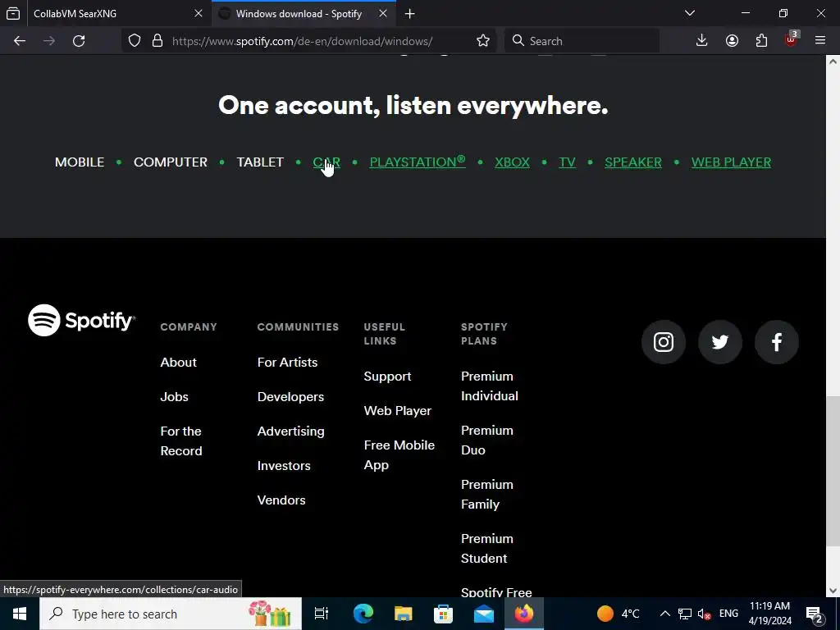Go back with the browser back arrow
Image resolution: width=840 pixels, height=630 pixels.
tap(20, 41)
